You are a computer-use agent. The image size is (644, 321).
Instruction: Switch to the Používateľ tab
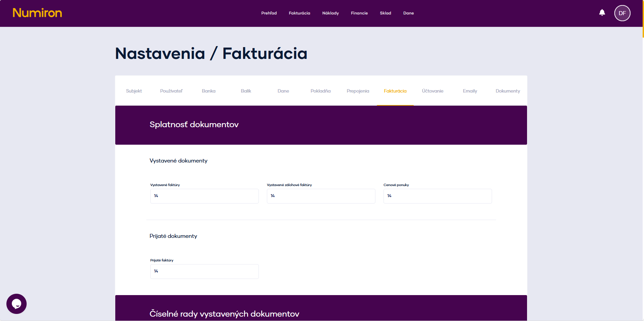click(171, 91)
